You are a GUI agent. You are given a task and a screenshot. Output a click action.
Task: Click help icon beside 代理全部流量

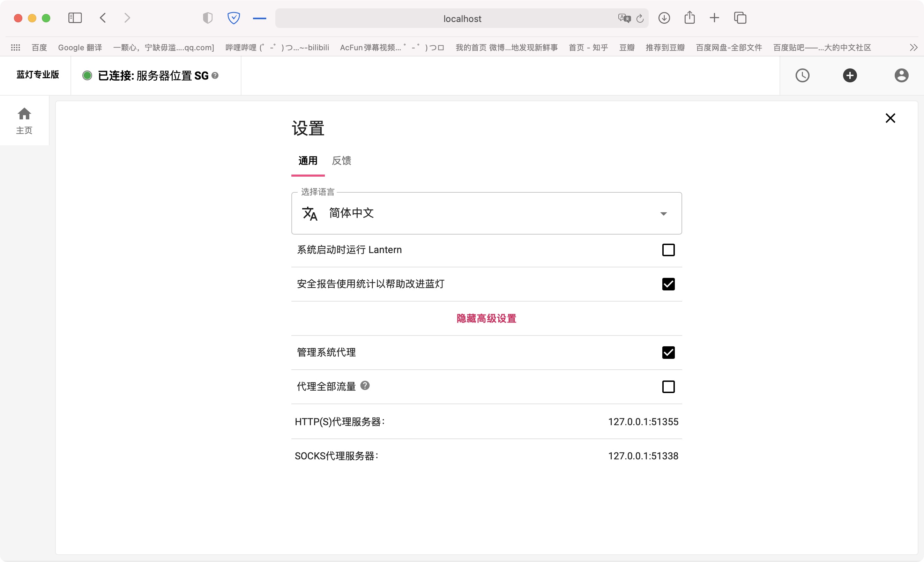pyautogui.click(x=365, y=385)
